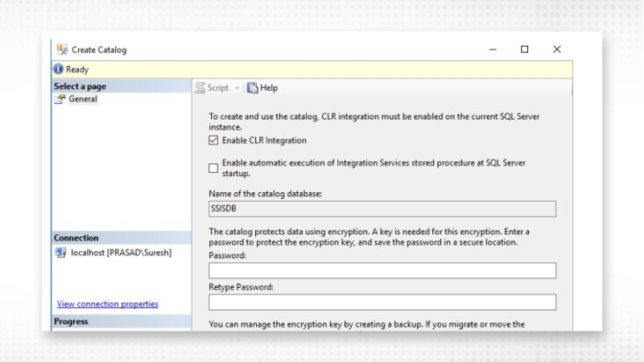The width and height of the screenshot is (644, 362).
Task: Click the Script toolbar icon
Action: coord(200,88)
